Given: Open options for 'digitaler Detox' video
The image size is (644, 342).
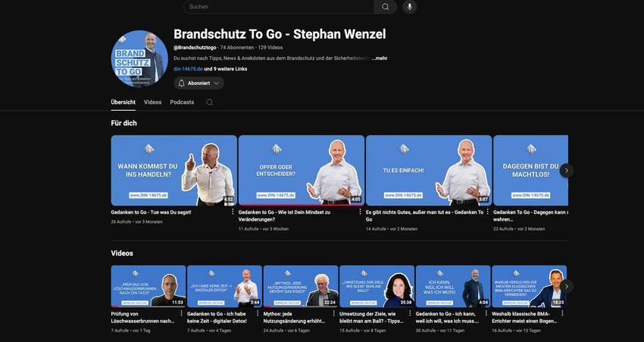Looking at the screenshot, I should coord(258,313).
